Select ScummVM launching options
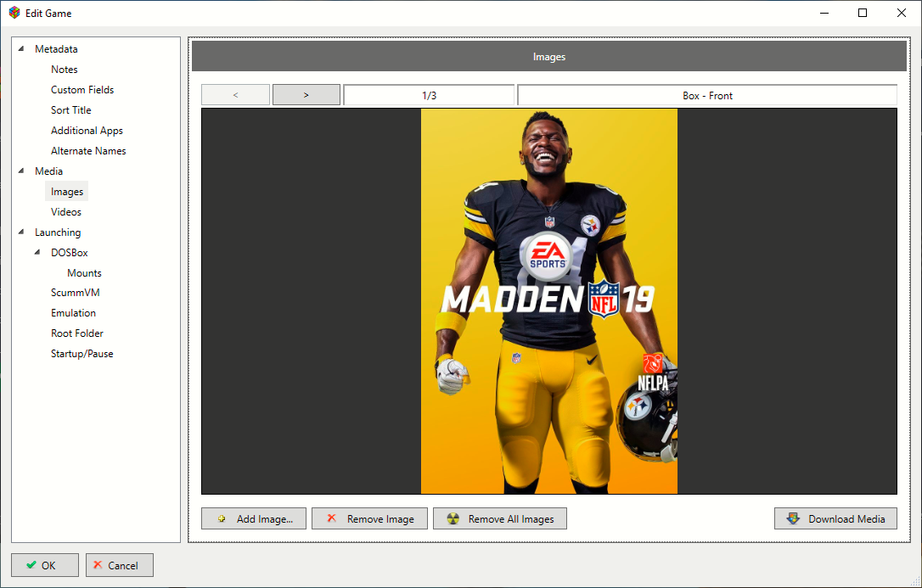 point(76,293)
